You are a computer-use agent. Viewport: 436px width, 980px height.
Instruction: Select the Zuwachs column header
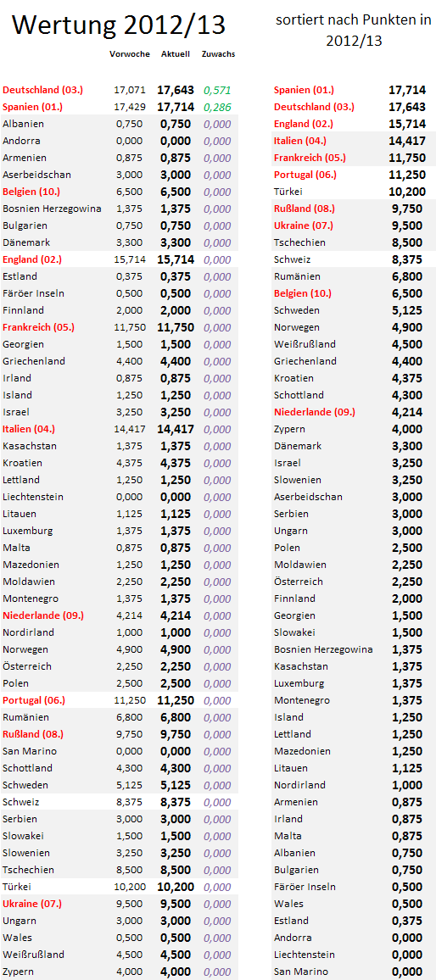coord(218,53)
